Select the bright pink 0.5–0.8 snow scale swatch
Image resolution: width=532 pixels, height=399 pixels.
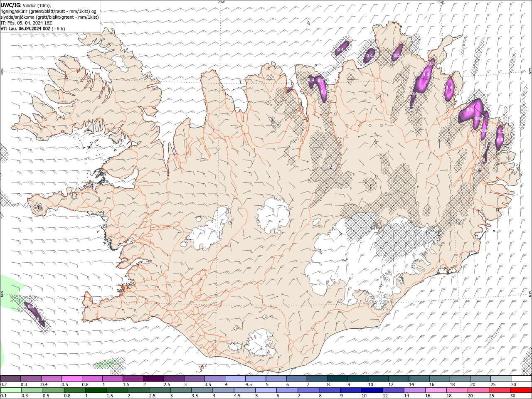coord(72,379)
